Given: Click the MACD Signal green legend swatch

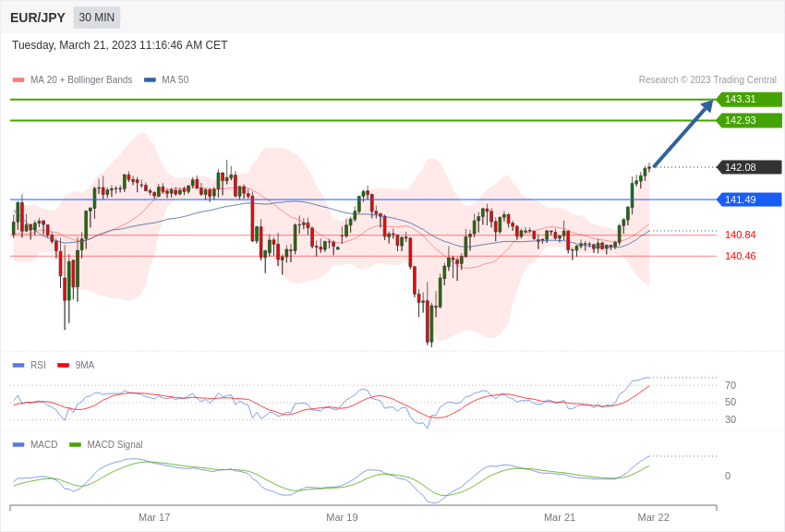Looking at the screenshot, I should click(x=75, y=445).
